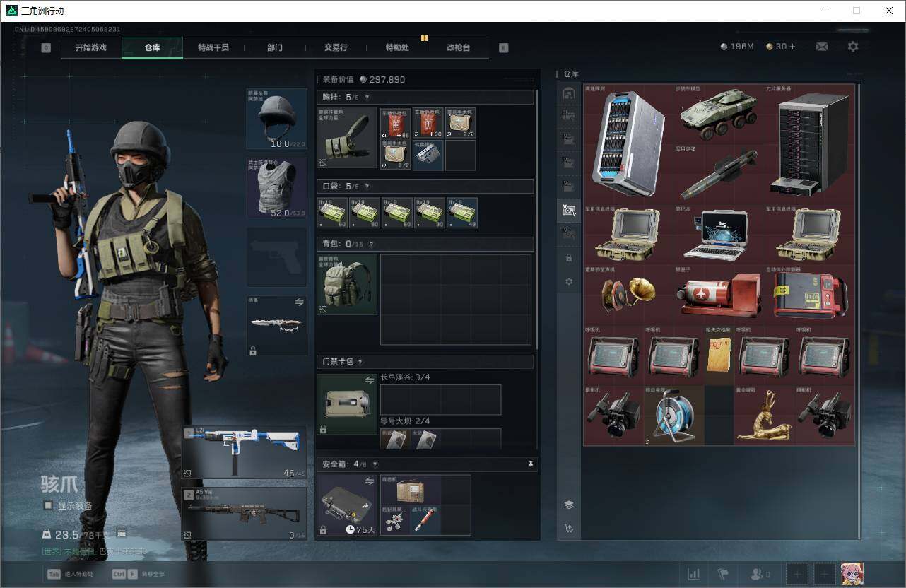The image size is (906, 588).
Task: Select the yellow document file item
Action: 719,355
